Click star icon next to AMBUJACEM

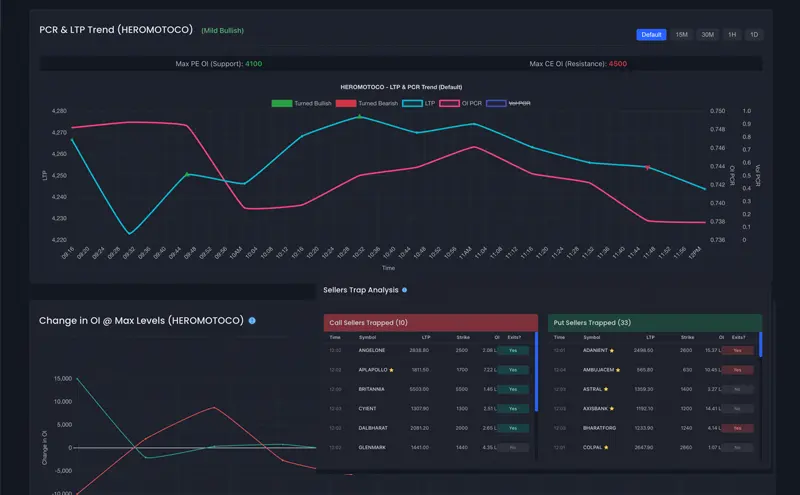[x=618, y=370]
